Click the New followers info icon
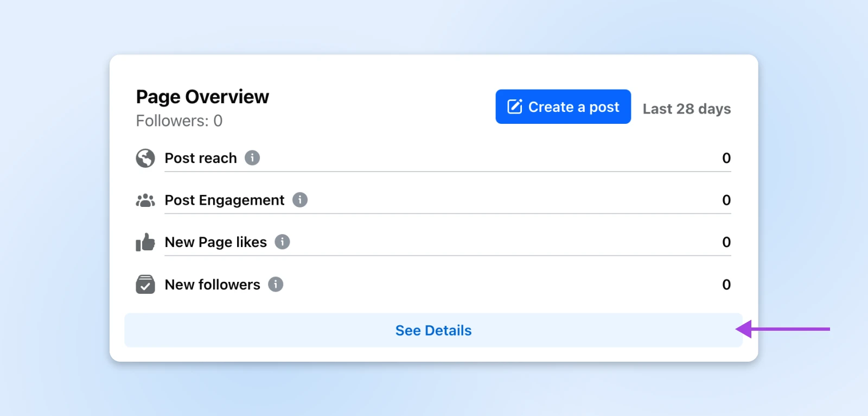 click(276, 284)
